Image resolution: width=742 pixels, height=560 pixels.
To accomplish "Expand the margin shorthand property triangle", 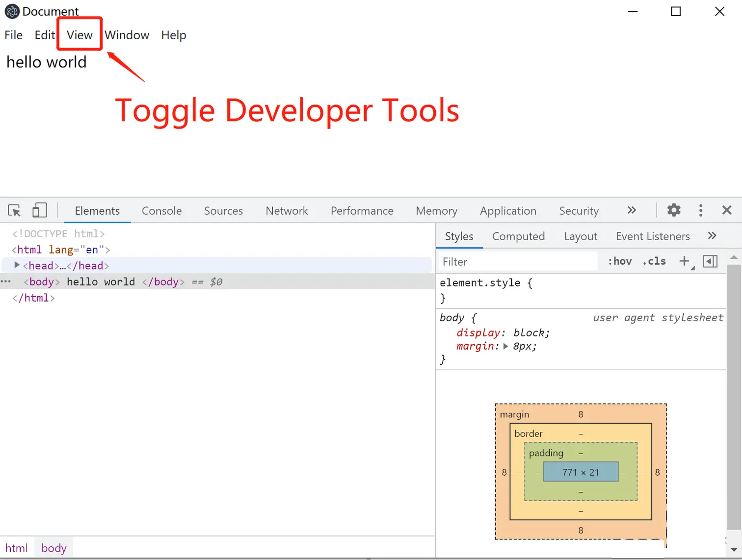I will (505, 346).
